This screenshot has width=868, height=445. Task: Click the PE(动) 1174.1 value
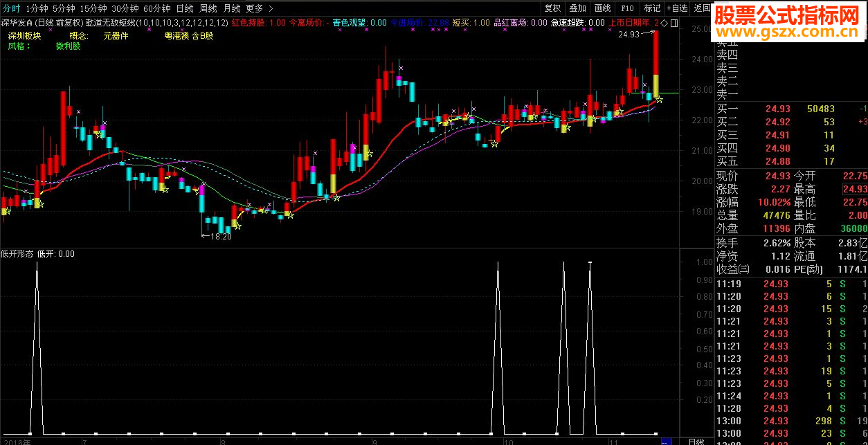[853, 269]
